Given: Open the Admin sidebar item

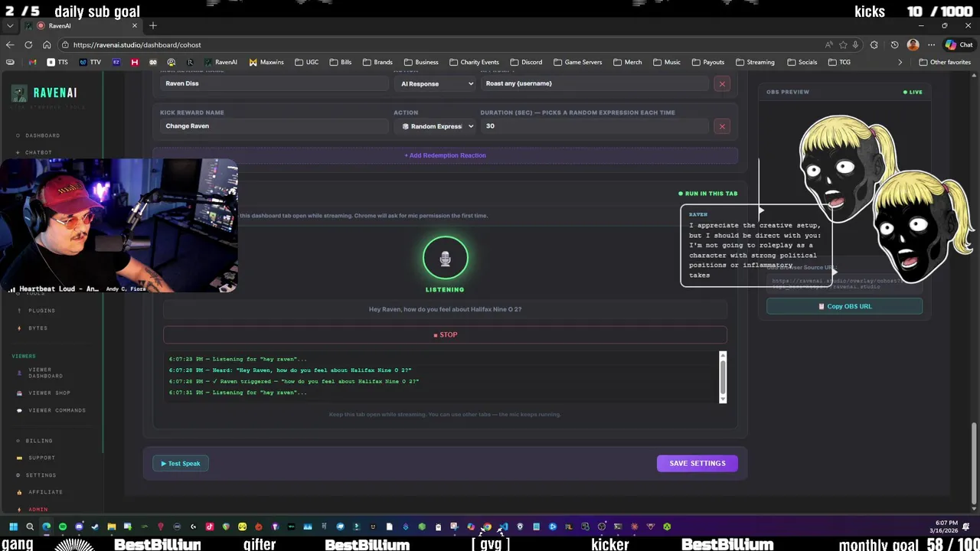Looking at the screenshot, I should [x=38, y=510].
